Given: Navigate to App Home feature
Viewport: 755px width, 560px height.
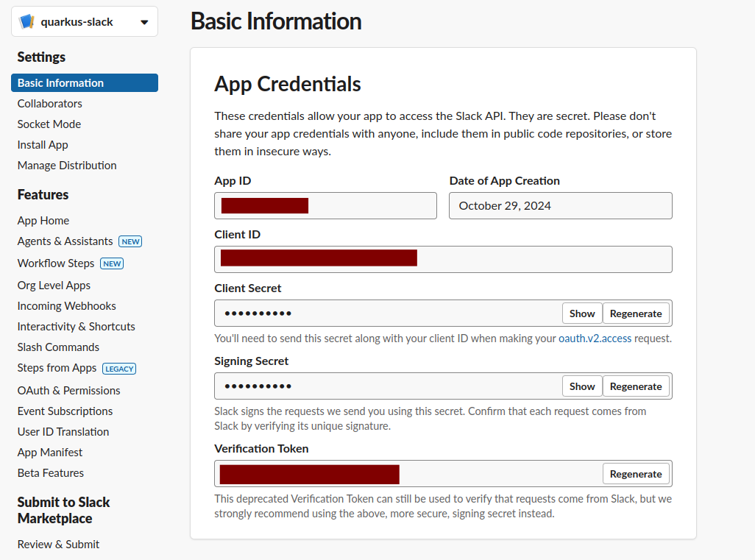Looking at the screenshot, I should tap(43, 221).
